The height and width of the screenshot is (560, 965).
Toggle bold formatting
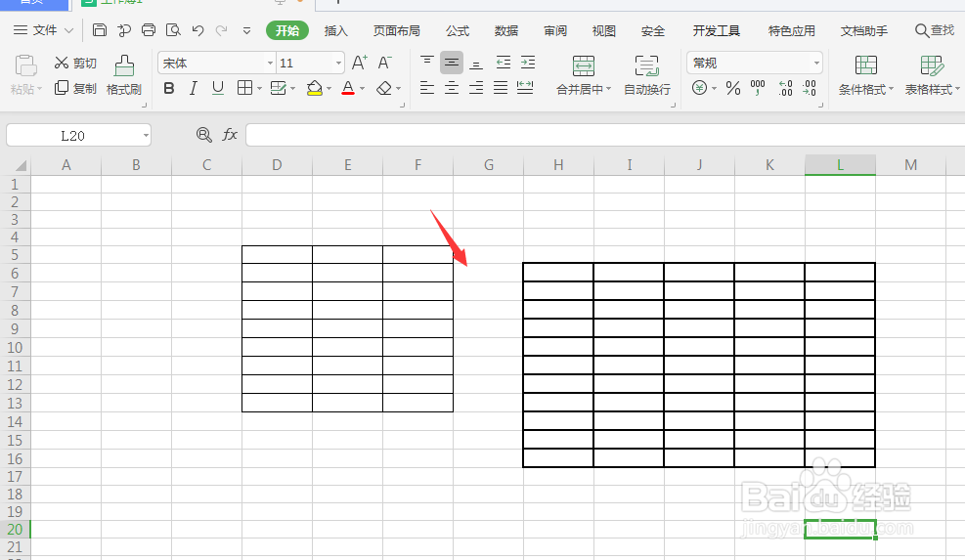168,89
